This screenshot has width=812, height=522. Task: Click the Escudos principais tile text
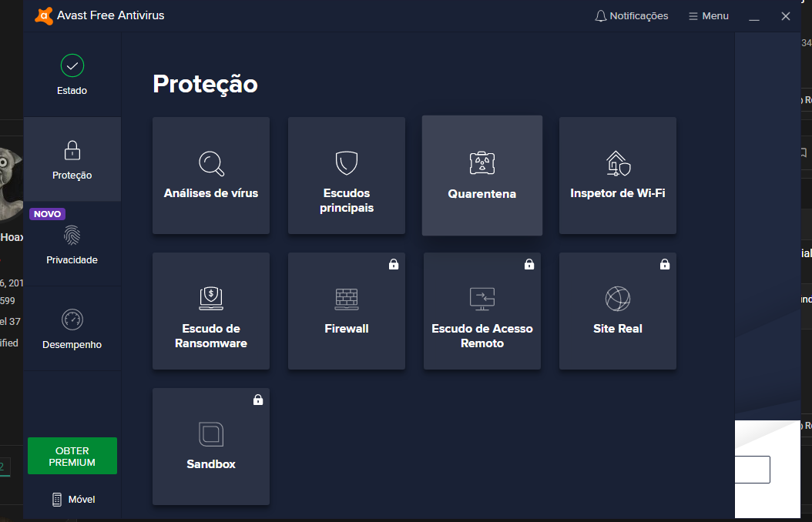click(x=347, y=200)
